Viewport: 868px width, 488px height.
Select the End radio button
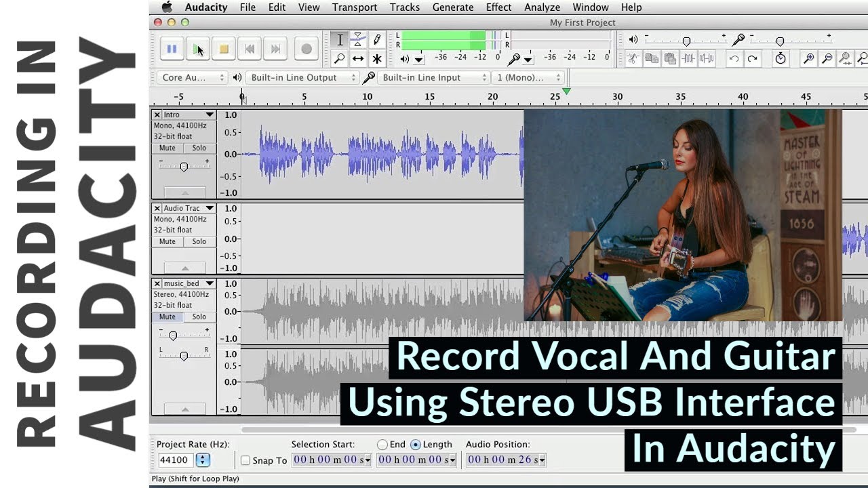coord(382,445)
